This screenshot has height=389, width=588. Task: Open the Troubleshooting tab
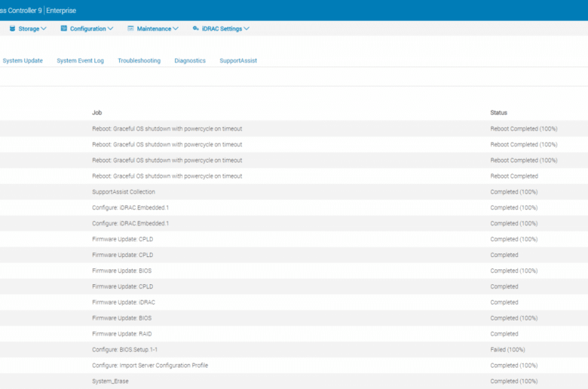pyautogui.click(x=139, y=61)
